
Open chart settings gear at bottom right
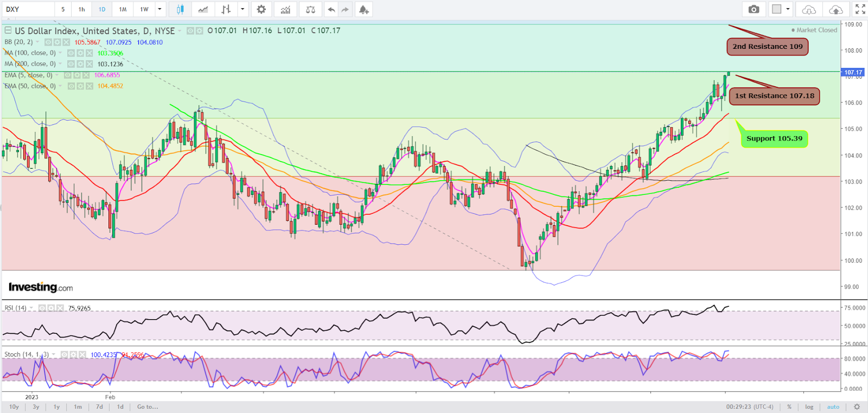pyautogui.click(x=857, y=406)
